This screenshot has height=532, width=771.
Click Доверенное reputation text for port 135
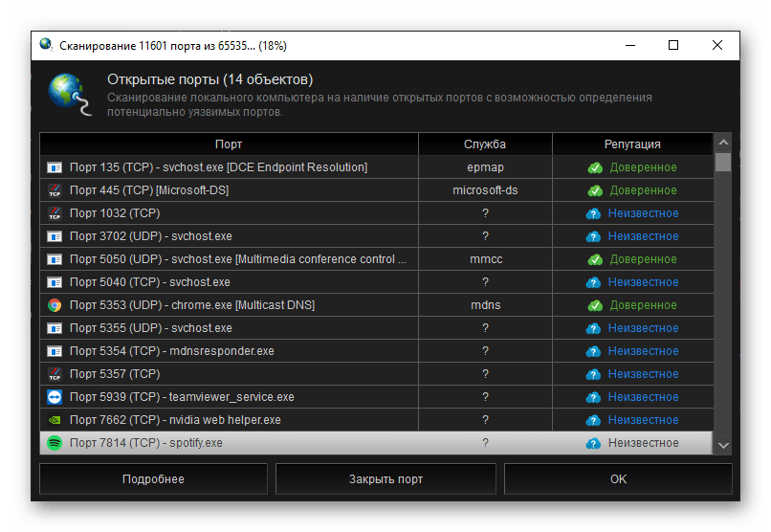pyautogui.click(x=643, y=167)
